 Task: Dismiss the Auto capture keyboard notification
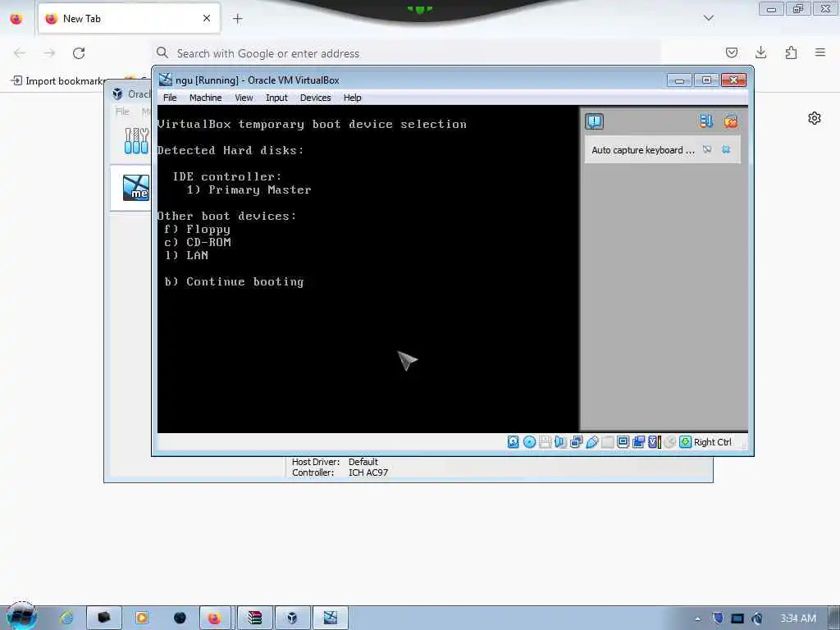[x=726, y=149]
